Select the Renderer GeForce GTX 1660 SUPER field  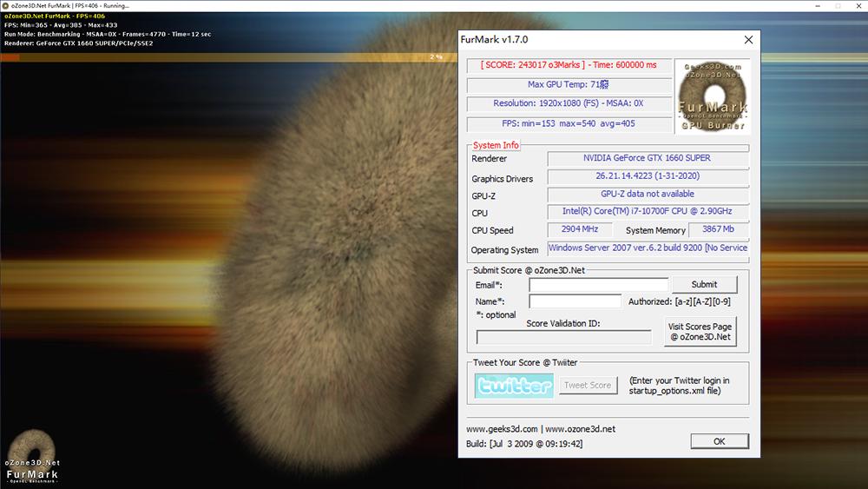(x=647, y=158)
